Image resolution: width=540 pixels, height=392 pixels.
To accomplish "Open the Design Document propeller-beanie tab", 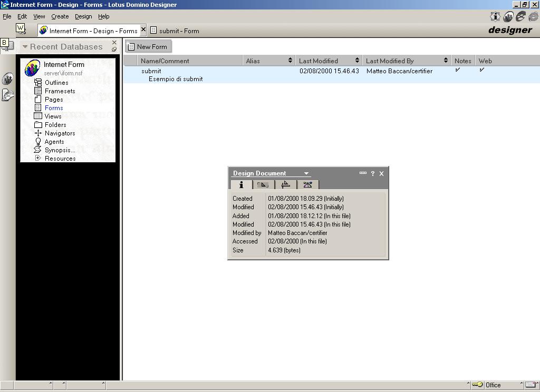I will tap(307, 185).
